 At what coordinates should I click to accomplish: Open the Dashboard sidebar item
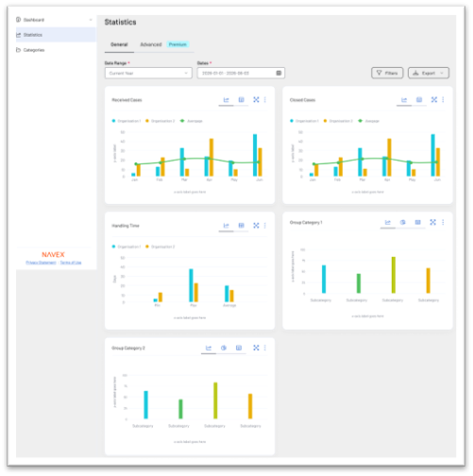[56, 20]
